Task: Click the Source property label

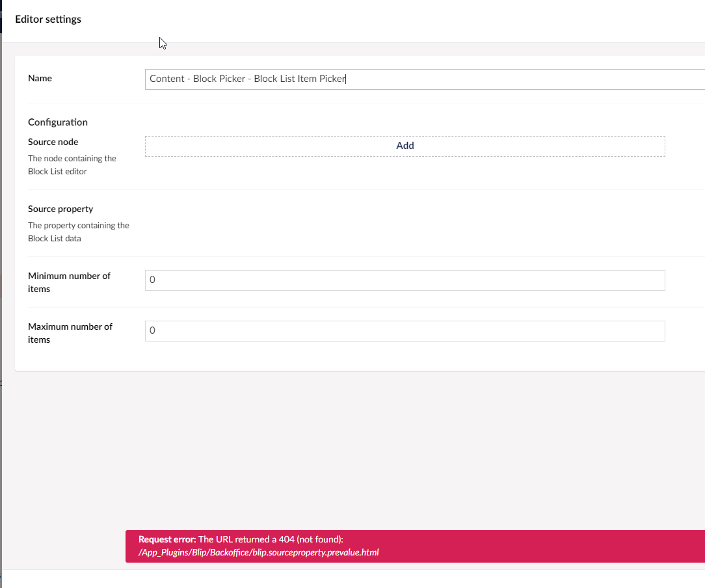Action: [x=60, y=209]
